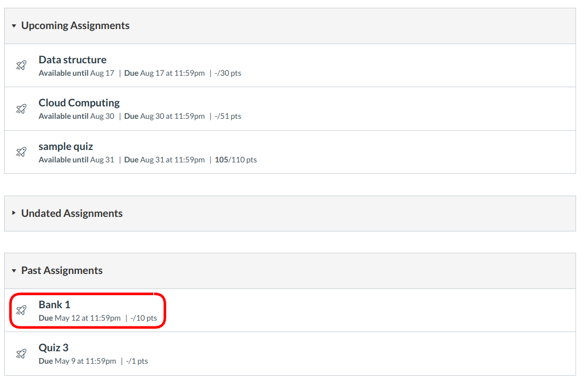Click the Upcoming Assignments heading text
The height and width of the screenshot is (385, 588).
click(75, 26)
